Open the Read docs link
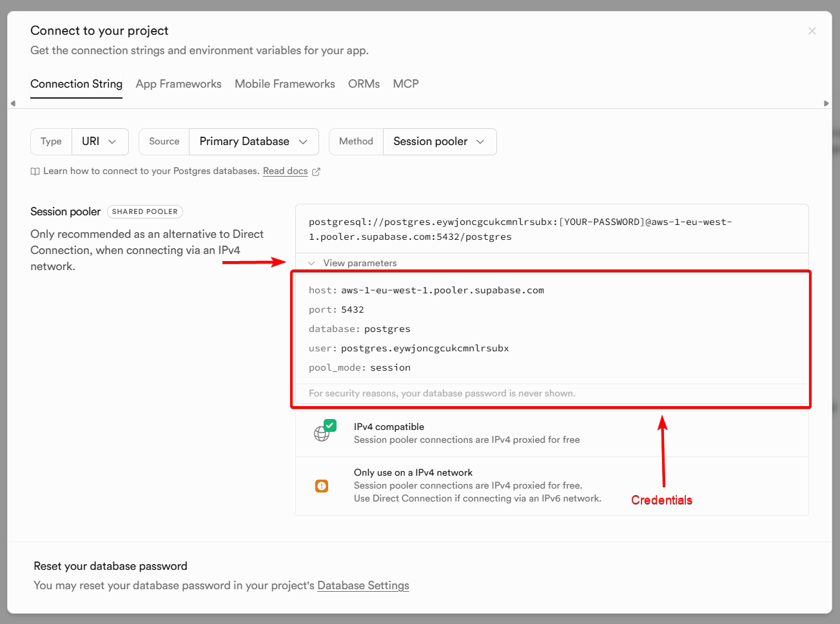The image size is (840, 624). pyautogui.click(x=285, y=171)
